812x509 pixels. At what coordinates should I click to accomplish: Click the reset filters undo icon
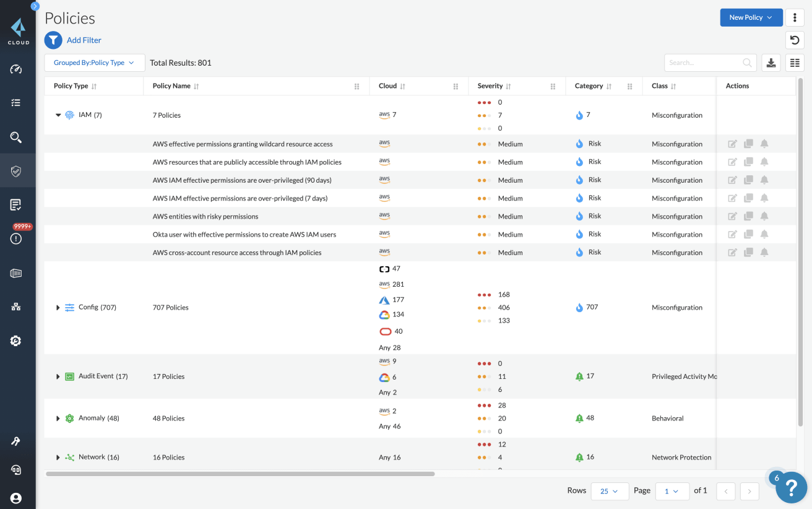tap(795, 40)
